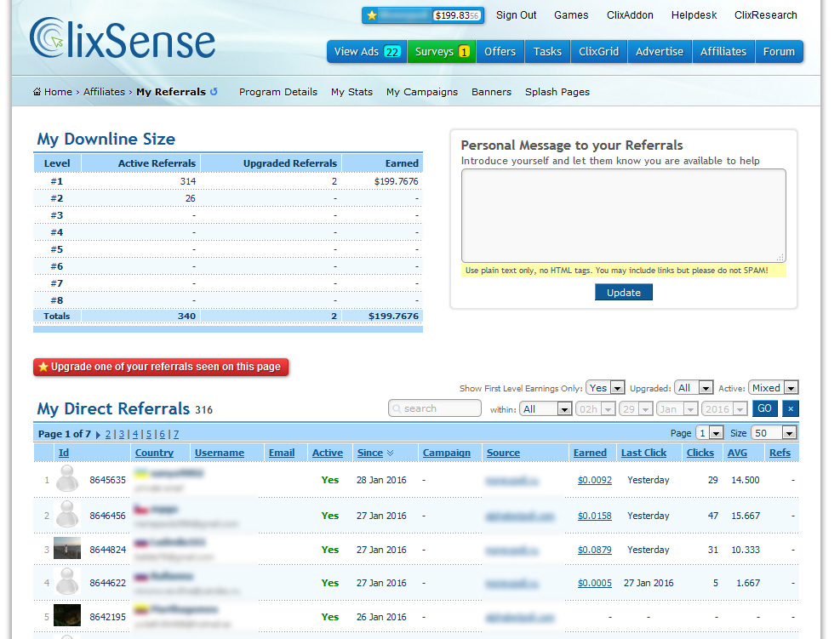Open My Campaigns submenu
Image resolution: width=840 pixels, height=639 pixels.
click(421, 92)
